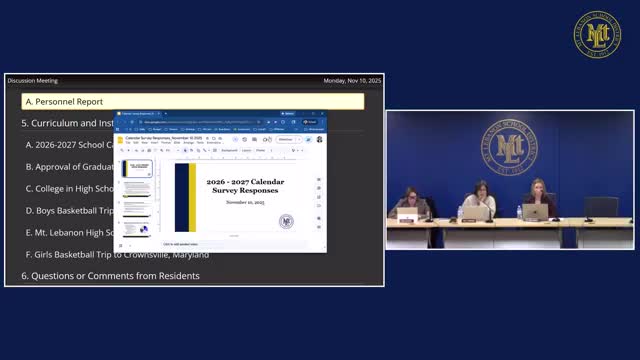Select agenda item E. Mt. Lebanon High Sc
Screen dimensions: 640x360
[70, 233]
